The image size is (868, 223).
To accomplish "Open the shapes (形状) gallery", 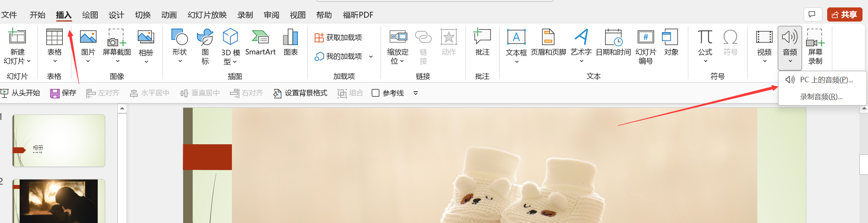I will pos(180,45).
